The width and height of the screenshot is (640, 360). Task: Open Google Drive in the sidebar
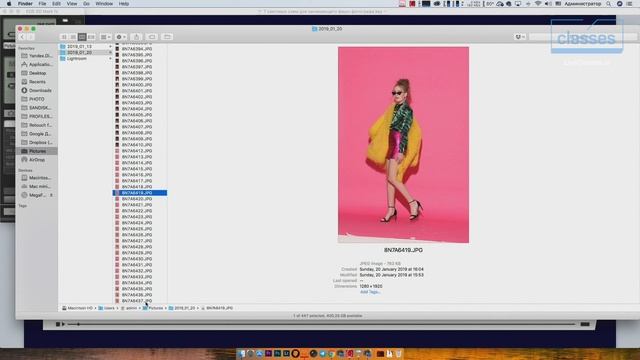37,134
